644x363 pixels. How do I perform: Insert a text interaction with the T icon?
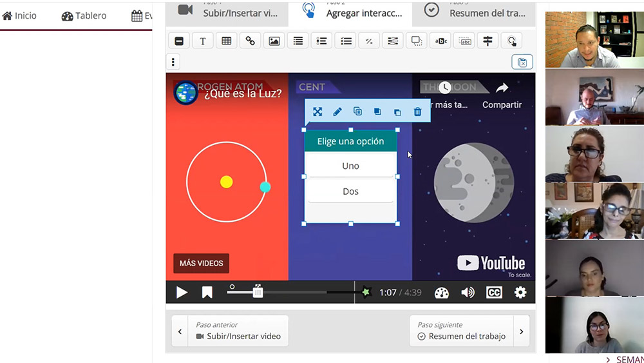tap(202, 41)
